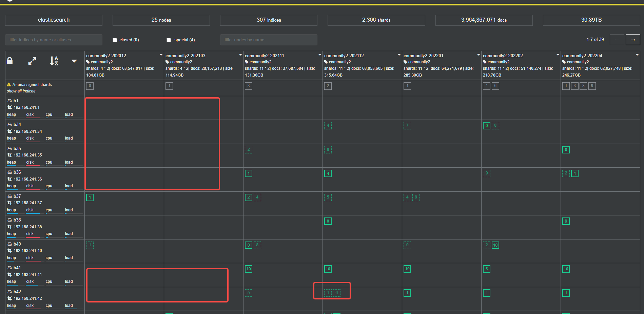
Task: Open the community2-202012 index dropdown menu
Action: (x=161, y=55)
